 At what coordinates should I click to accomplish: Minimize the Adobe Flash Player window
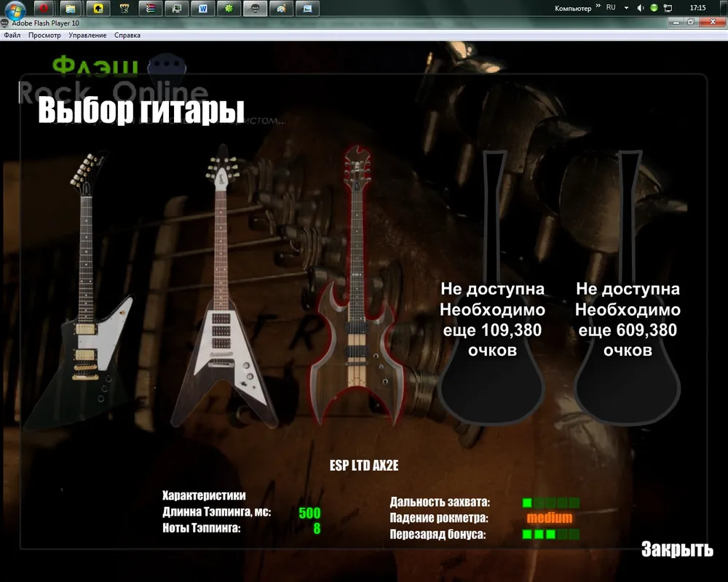(676, 22)
